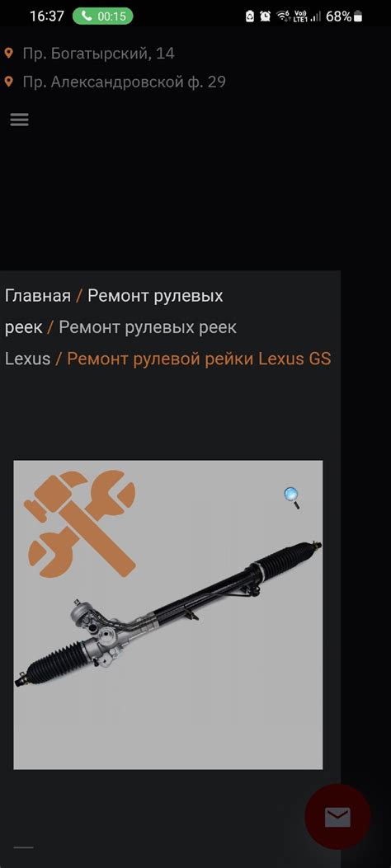Tap the 68% battery percentage text
This screenshot has height=868, width=391.
coord(338,16)
